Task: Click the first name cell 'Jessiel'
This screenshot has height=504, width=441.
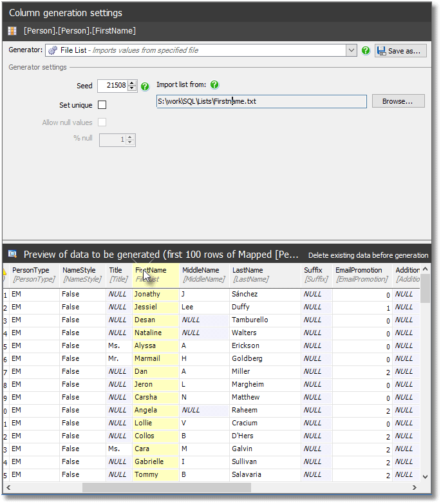Action: (x=156, y=307)
